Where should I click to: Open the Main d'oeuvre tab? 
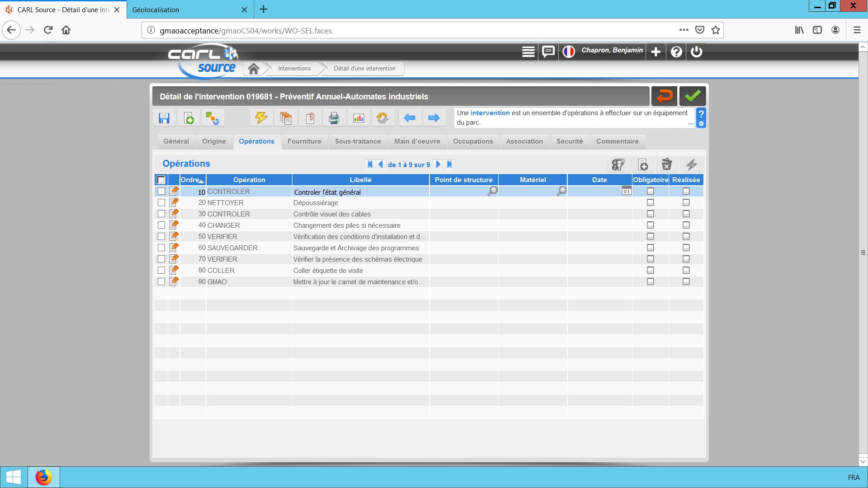(417, 141)
